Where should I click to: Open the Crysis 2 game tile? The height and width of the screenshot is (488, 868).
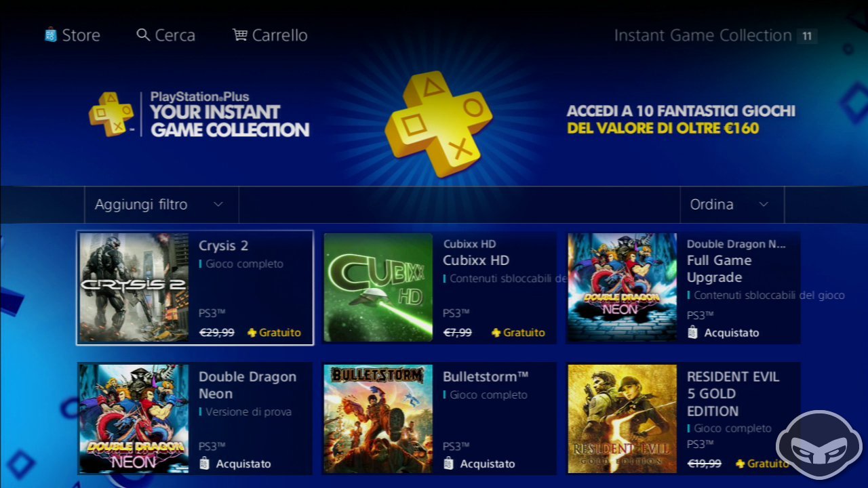pos(195,288)
